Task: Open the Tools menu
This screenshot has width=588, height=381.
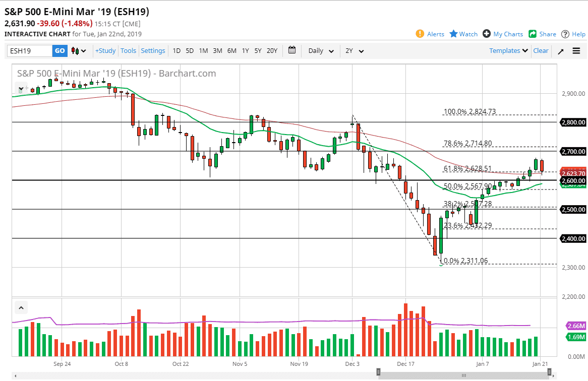Action: tap(128, 50)
